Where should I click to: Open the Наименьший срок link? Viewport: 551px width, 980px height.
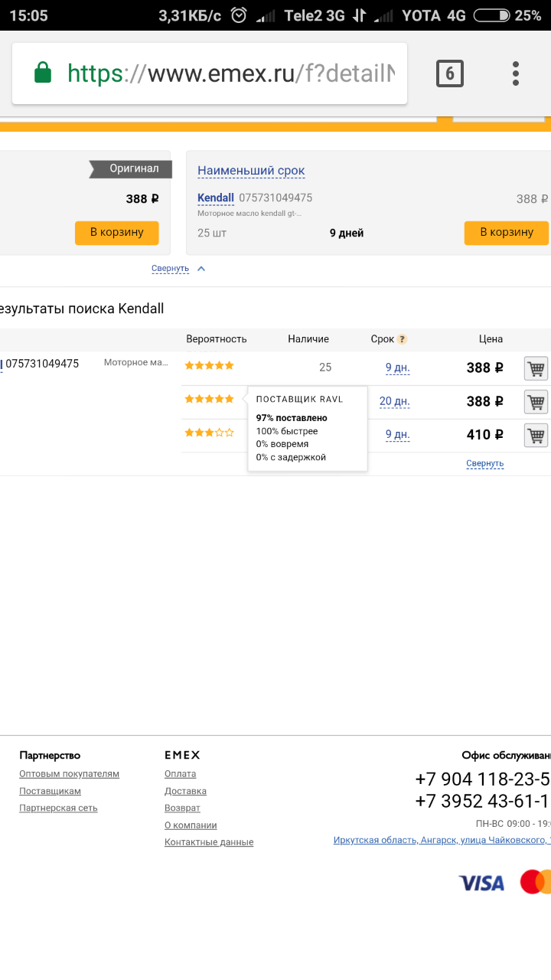coord(251,171)
